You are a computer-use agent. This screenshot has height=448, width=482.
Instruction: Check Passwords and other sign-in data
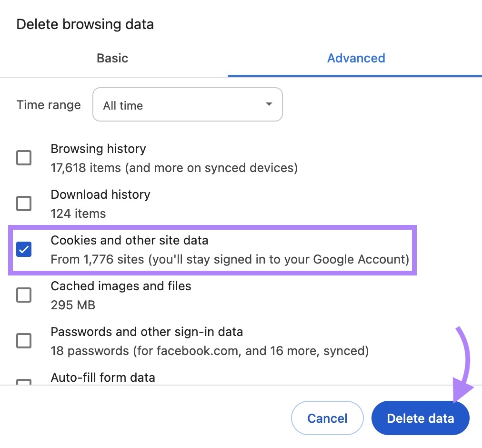(24, 340)
